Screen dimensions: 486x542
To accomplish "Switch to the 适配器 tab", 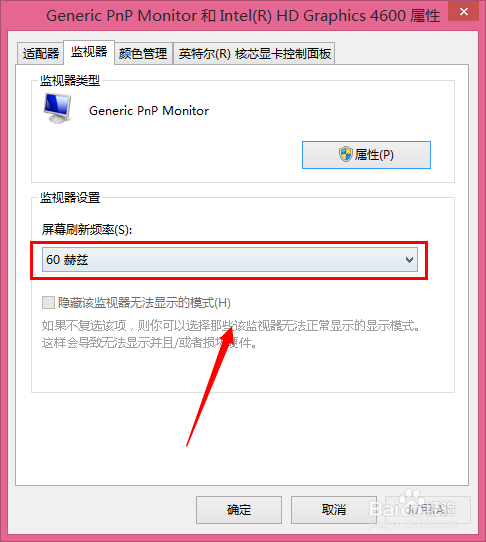I will click(x=40, y=54).
